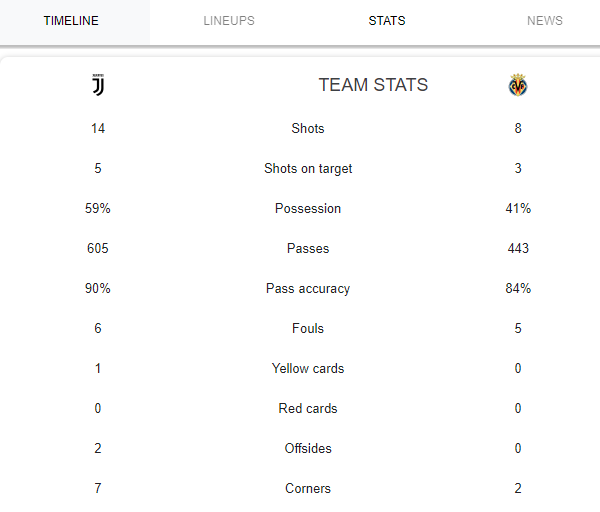This screenshot has height=512, width=600.
Task: Click the Villarreal team crest
Action: coord(518,85)
